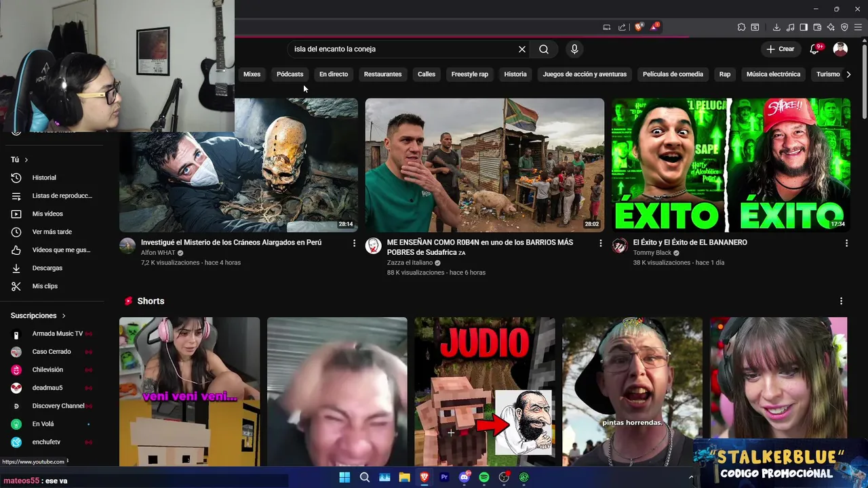
Task: Open Premiere Pro from the taskbar
Action: 444,477
